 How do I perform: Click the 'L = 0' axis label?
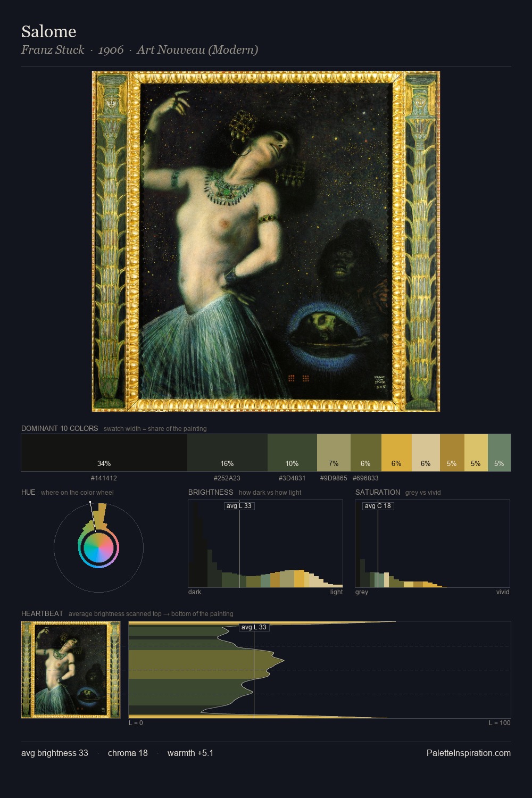coord(136,723)
